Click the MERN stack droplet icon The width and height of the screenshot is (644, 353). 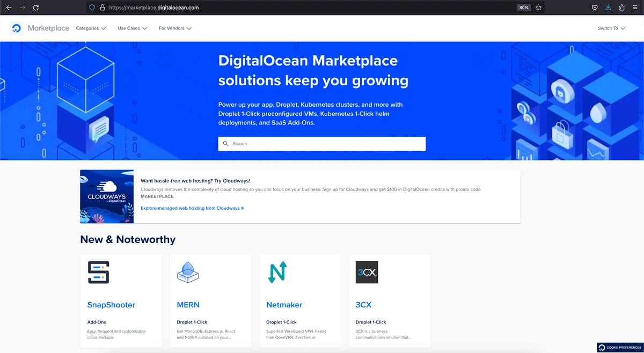187,272
